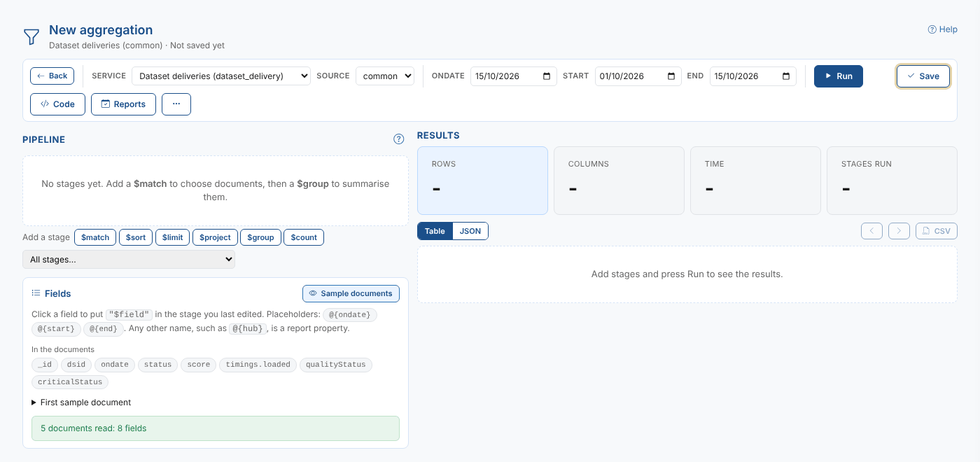Select the STAGES RUN result card
The width and height of the screenshot is (980, 462).
pyautogui.click(x=892, y=181)
